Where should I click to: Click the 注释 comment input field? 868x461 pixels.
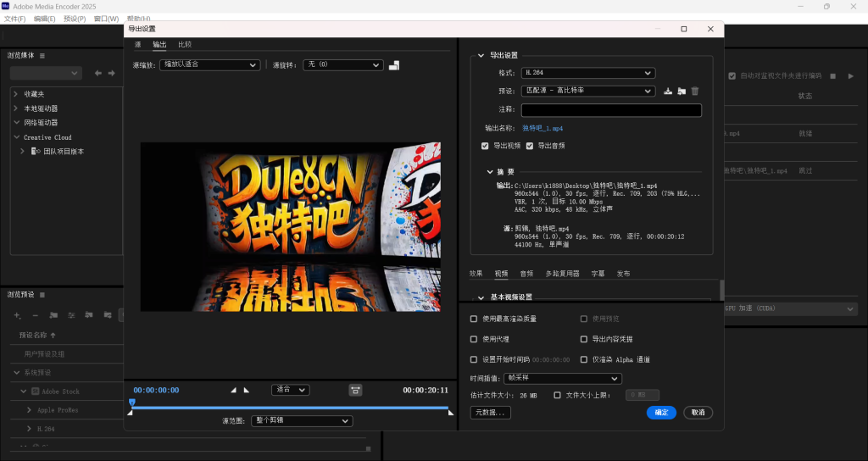coord(611,110)
